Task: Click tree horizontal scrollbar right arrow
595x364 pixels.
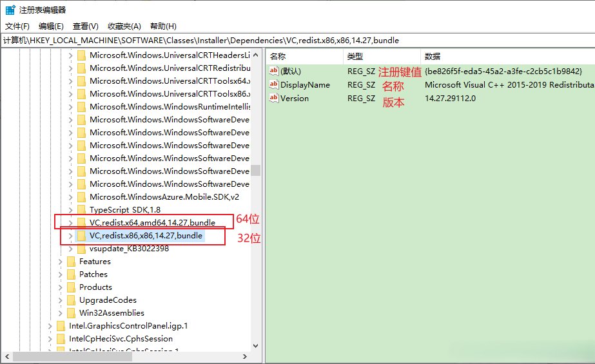Action: [245, 357]
